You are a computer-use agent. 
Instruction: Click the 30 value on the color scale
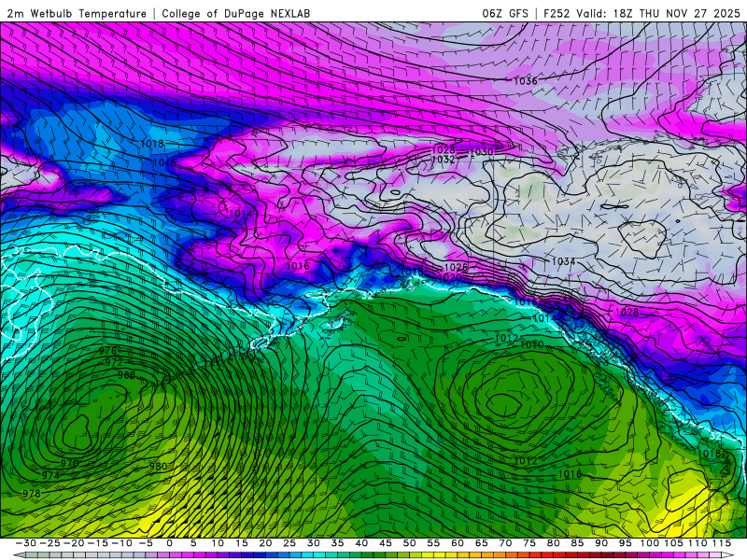tap(314, 543)
